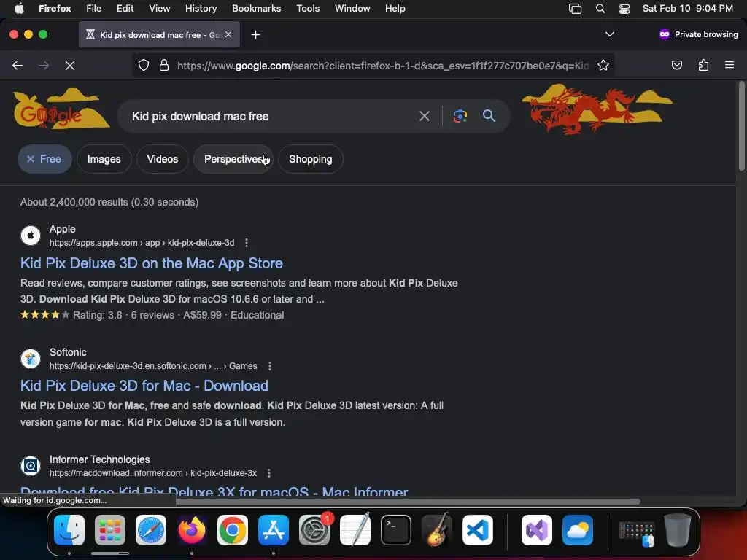747x560 pixels.
Task: Remove the Free search filter
Action: coord(44,159)
